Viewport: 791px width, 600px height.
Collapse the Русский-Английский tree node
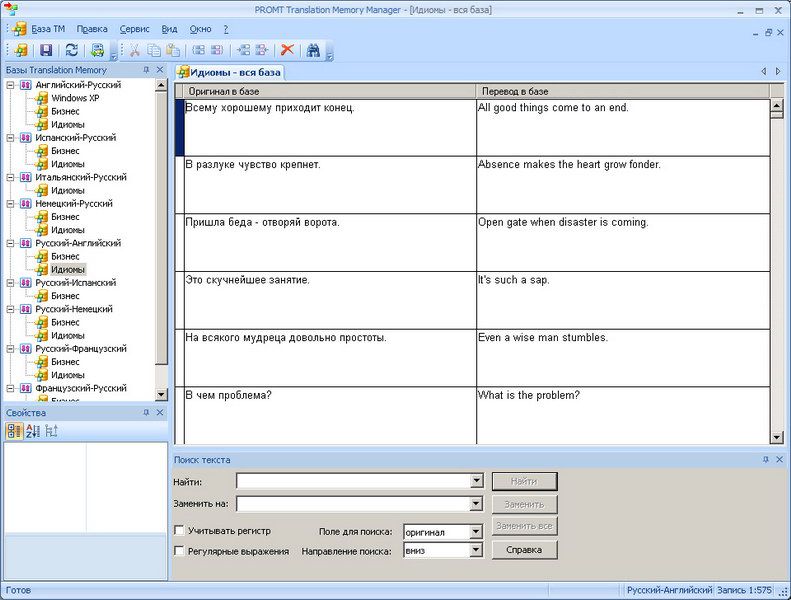point(9,243)
